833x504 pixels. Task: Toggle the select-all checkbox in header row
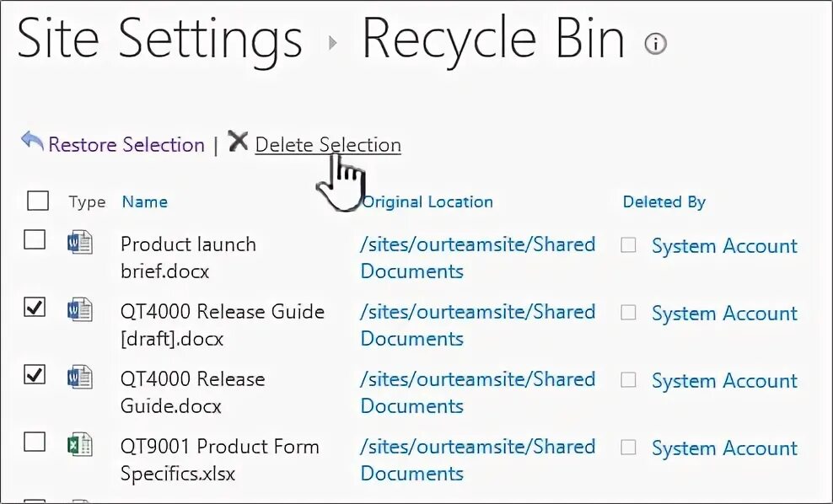(x=38, y=201)
